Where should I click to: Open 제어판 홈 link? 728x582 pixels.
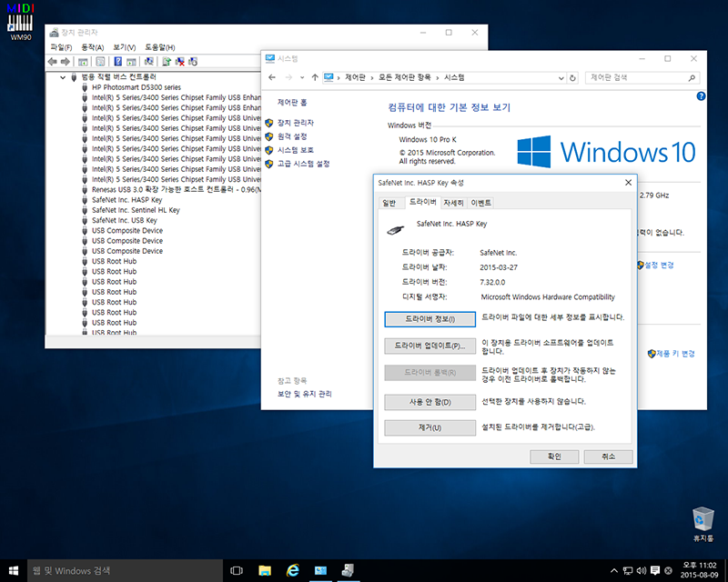(x=292, y=103)
